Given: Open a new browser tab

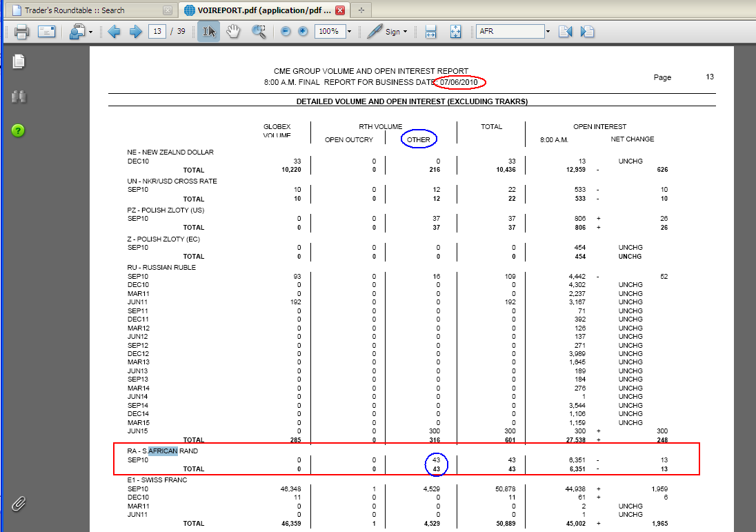Looking at the screenshot, I should 361,10.
